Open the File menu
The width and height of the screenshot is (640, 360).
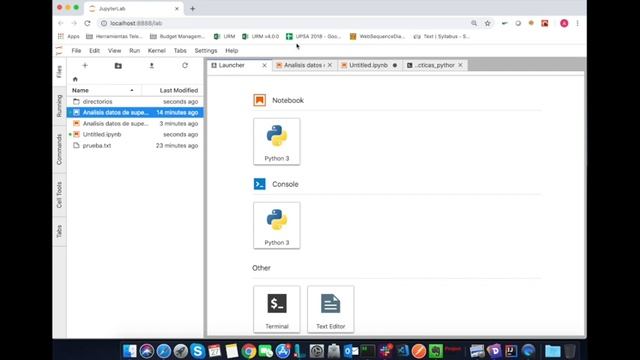pos(76,51)
